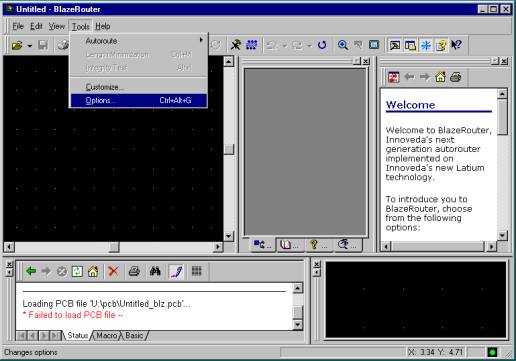The height and width of the screenshot is (361, 516).
Task: Toggle the blue snowflake toolbar button
Action: pyautogui.click(x=426, y=45)
